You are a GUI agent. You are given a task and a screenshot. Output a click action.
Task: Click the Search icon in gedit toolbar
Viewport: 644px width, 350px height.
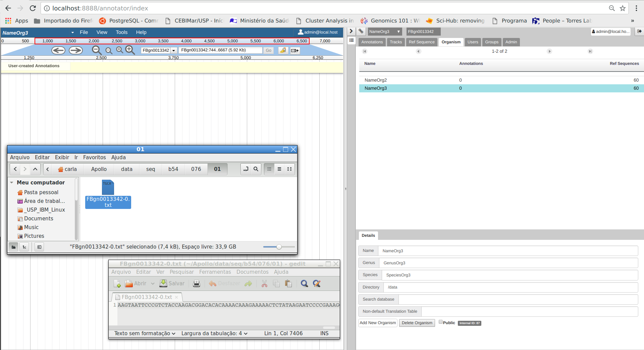coord(304,283)
